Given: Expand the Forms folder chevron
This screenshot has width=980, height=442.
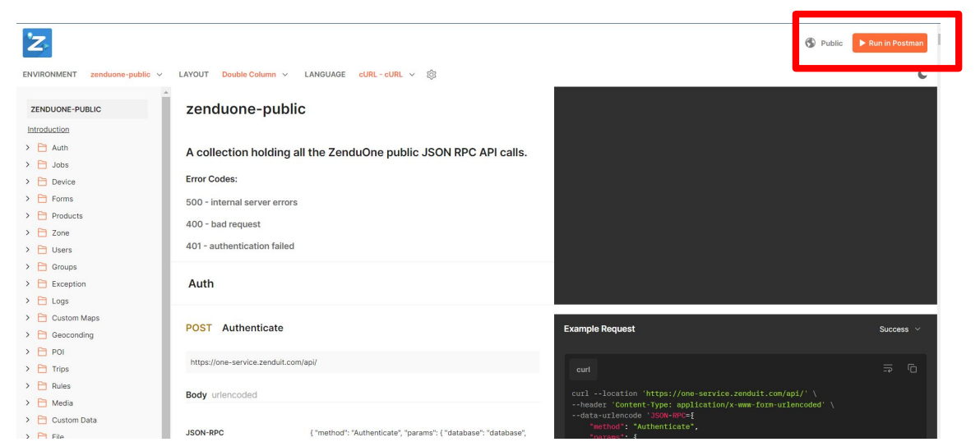Looking at the screenshot, I should [27, 199].
